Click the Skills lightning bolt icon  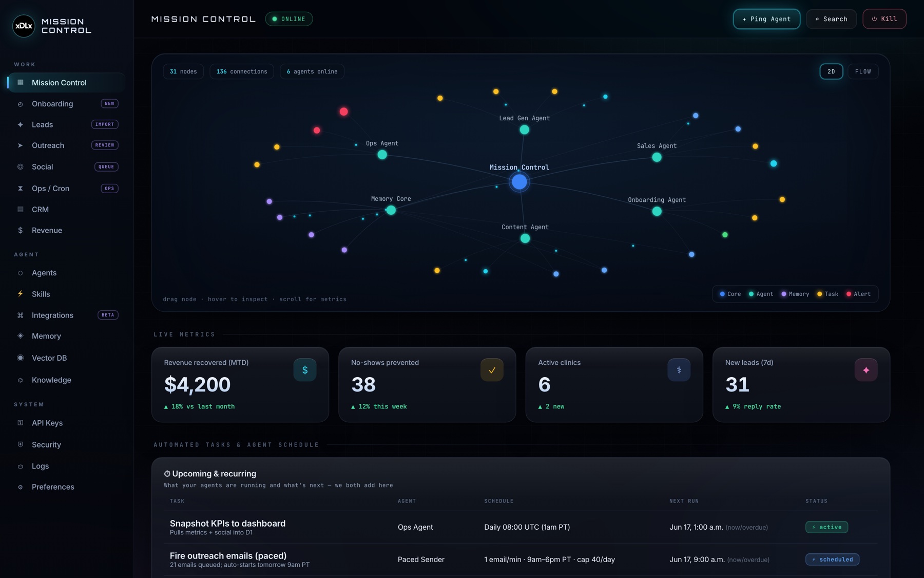[21, 294]
